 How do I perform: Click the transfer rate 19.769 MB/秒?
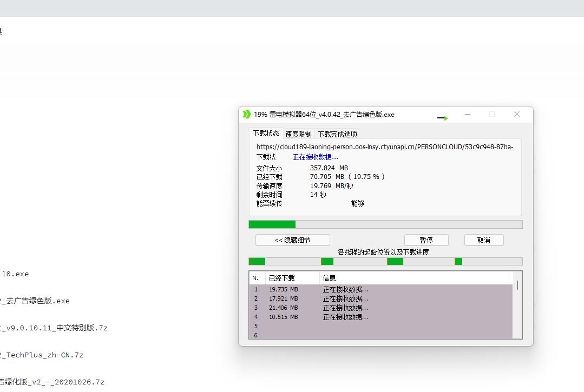[x=331, y=185]
